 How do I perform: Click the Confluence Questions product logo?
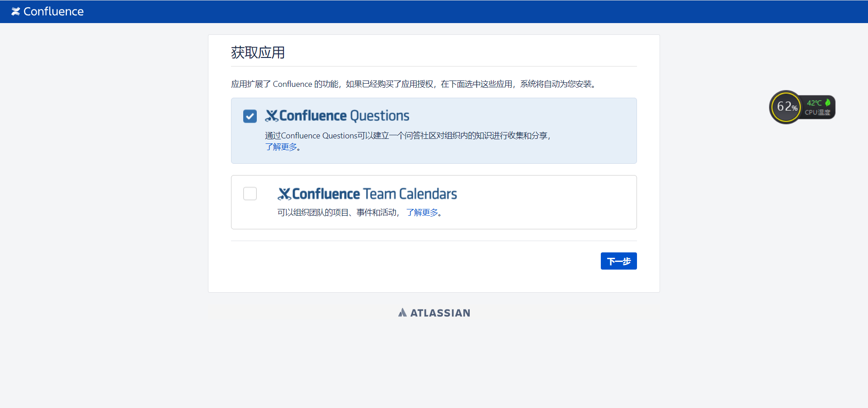pos(337,116)
